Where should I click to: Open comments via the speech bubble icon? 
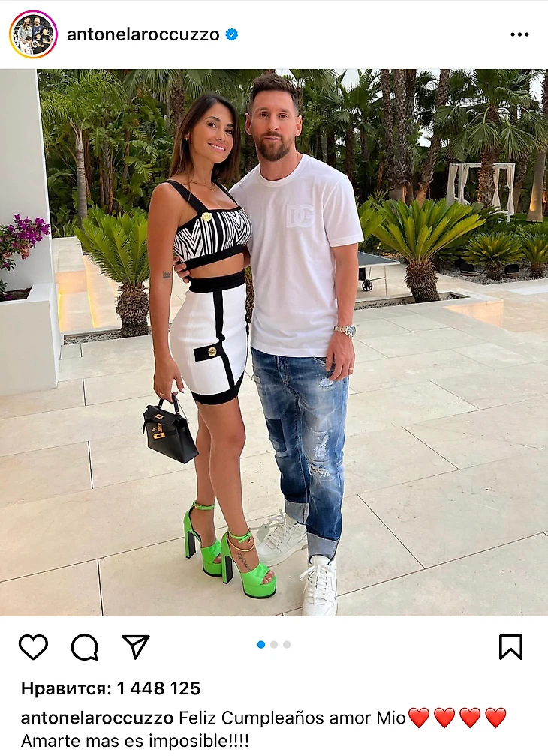tap(85, 647)
